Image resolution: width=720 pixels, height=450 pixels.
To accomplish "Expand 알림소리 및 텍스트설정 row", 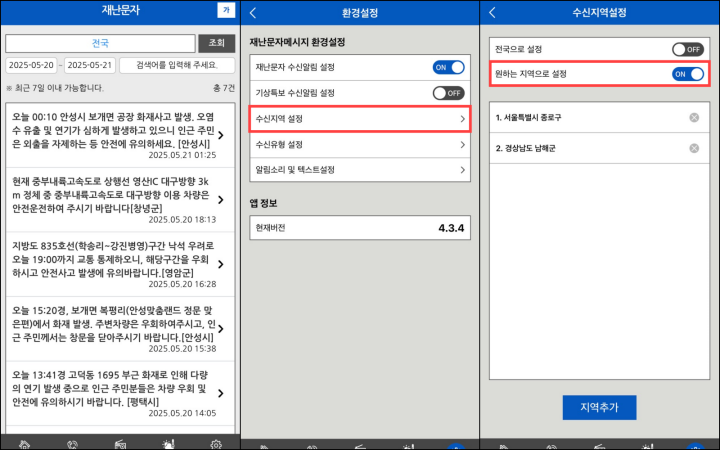I will click(359, 170).
